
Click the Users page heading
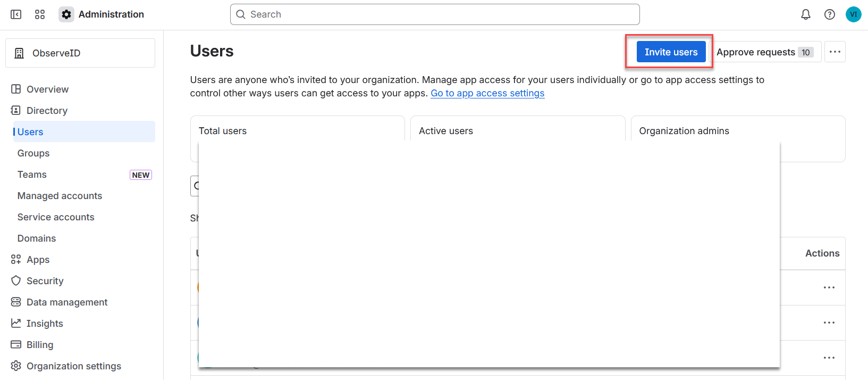tap(212, 51)
